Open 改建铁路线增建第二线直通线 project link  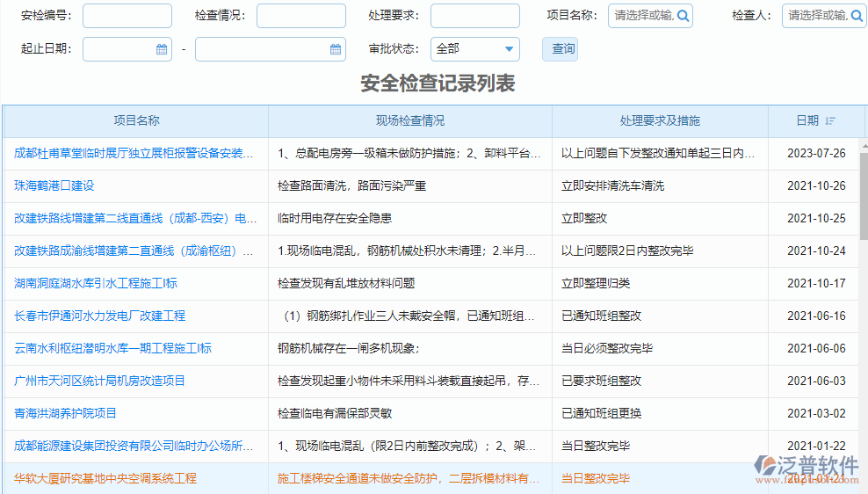tap(135, 218)
